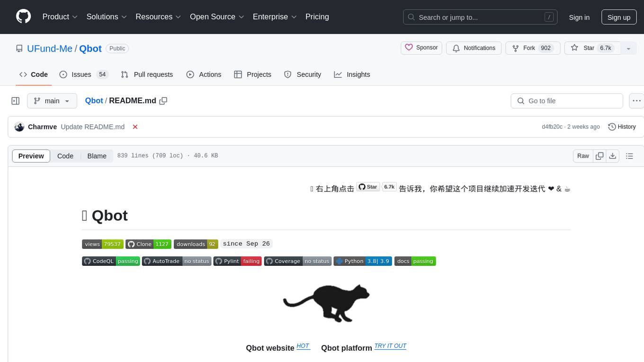The image size is (644, 362).
Task: Sponsor this repository
Action: click(421, 48)
